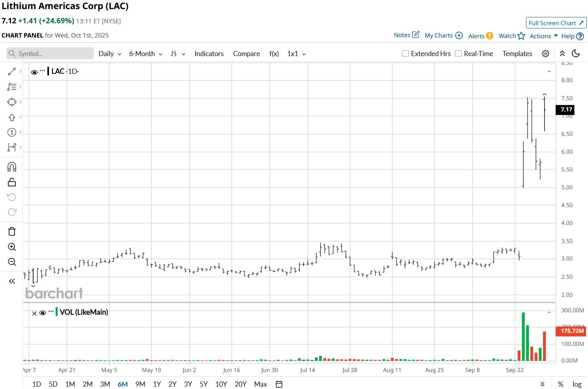Select the trend line drawing tool
Viewport: 588px width, 389px height.
[x=12, y=71]
